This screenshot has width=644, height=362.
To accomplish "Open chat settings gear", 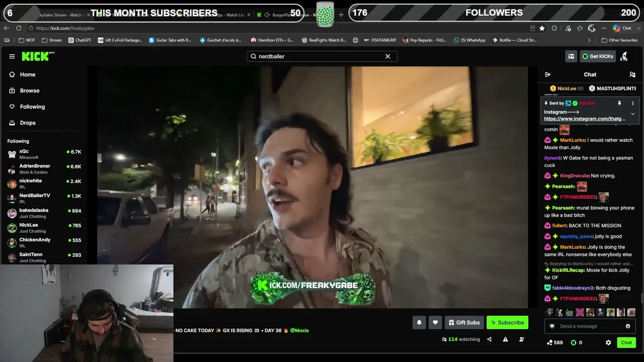I will pyautogui.click(x=608, y=342).
